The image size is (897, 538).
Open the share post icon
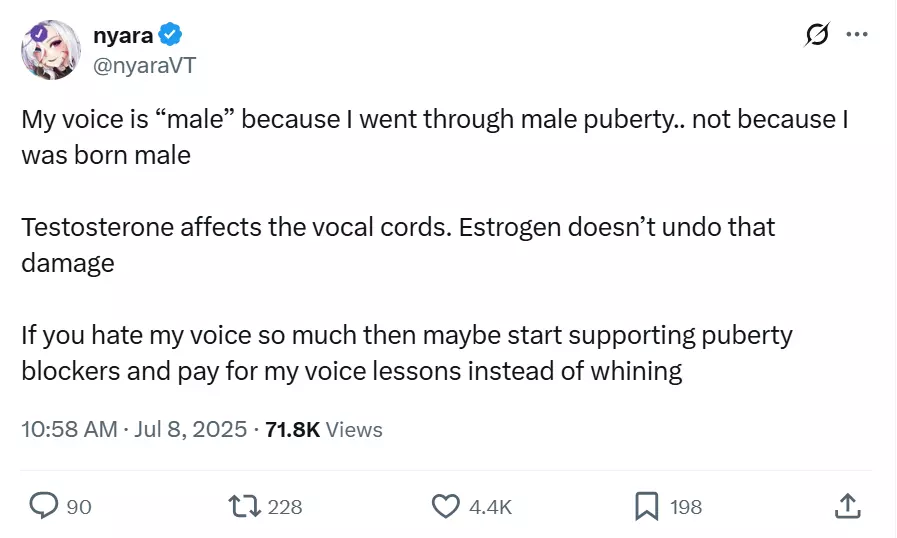pos(846,506)
